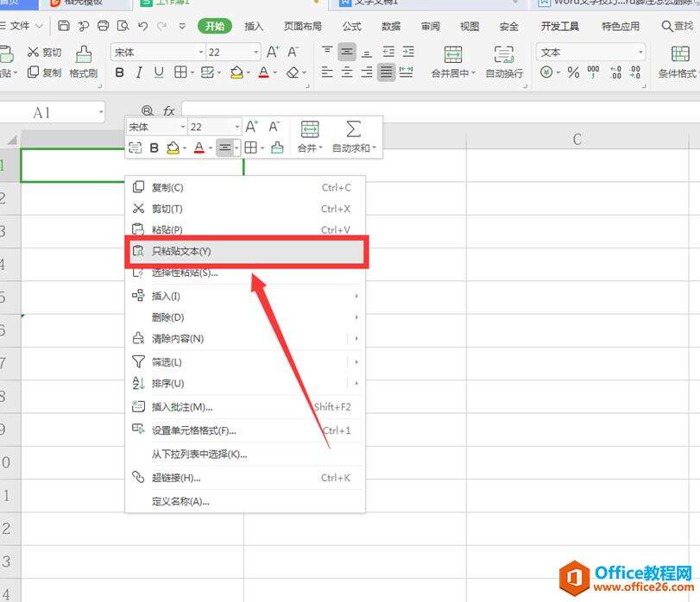Click Merge and Center (合并居中) button
Viewport: 700px width, 602px height.
pyautogui.click(x=453, y=62)
